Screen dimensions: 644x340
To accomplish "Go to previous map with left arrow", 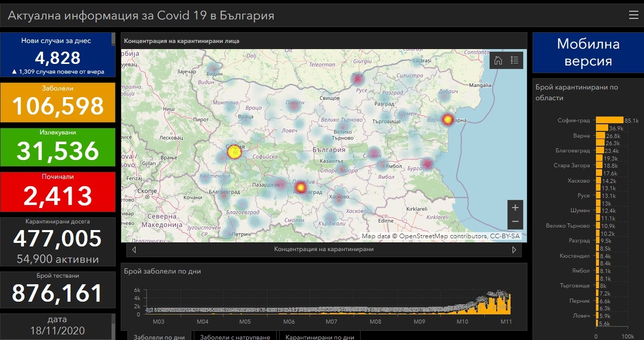I will (x=134, y=250).
